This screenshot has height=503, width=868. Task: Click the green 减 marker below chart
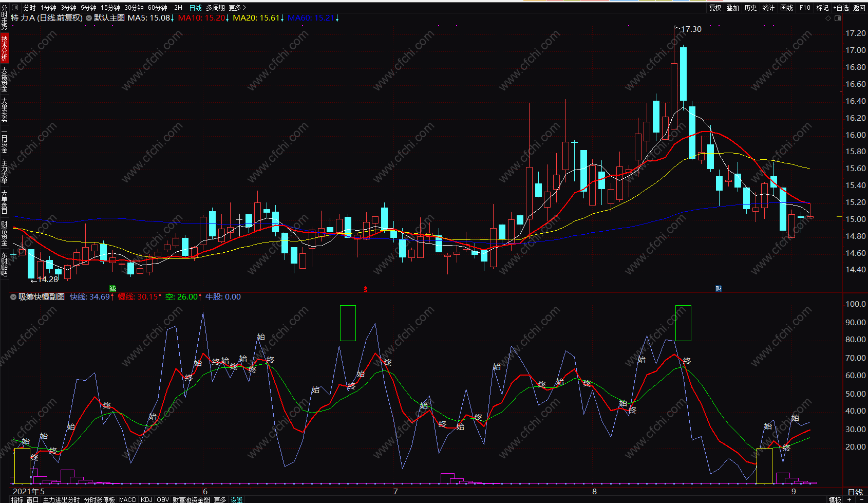(x=113, y=289)
